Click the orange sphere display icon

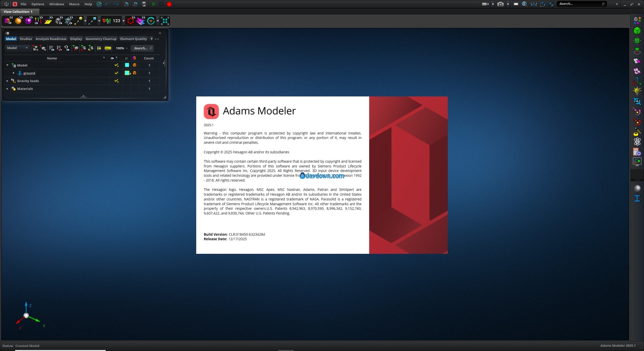[18, 21]
